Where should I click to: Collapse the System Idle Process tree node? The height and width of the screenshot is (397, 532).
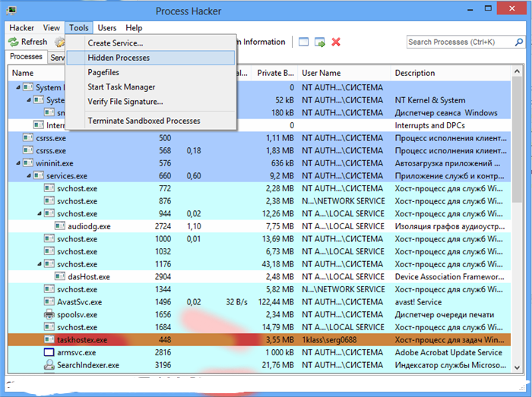pos(18,87)
